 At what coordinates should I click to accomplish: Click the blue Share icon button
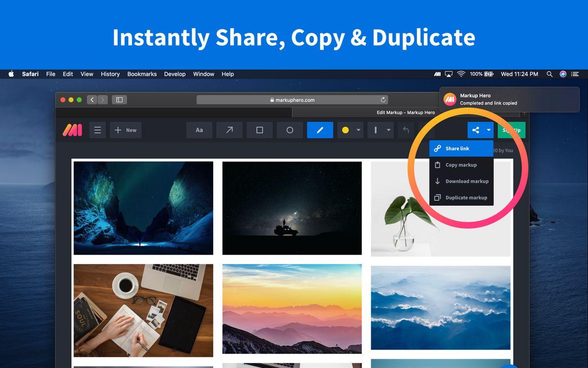click(x=475, y=130)
